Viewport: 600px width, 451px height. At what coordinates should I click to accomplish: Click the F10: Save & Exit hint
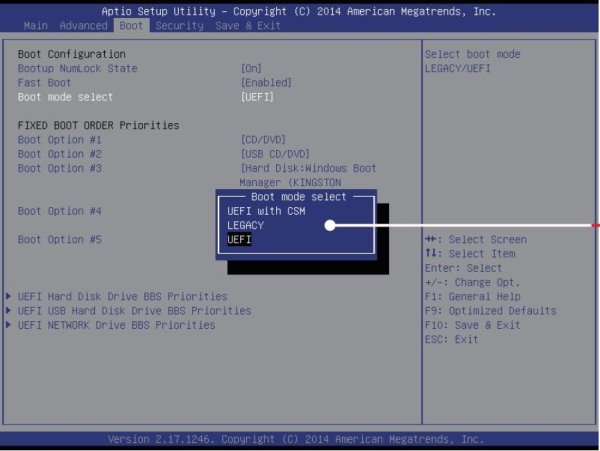coord(473,325)
